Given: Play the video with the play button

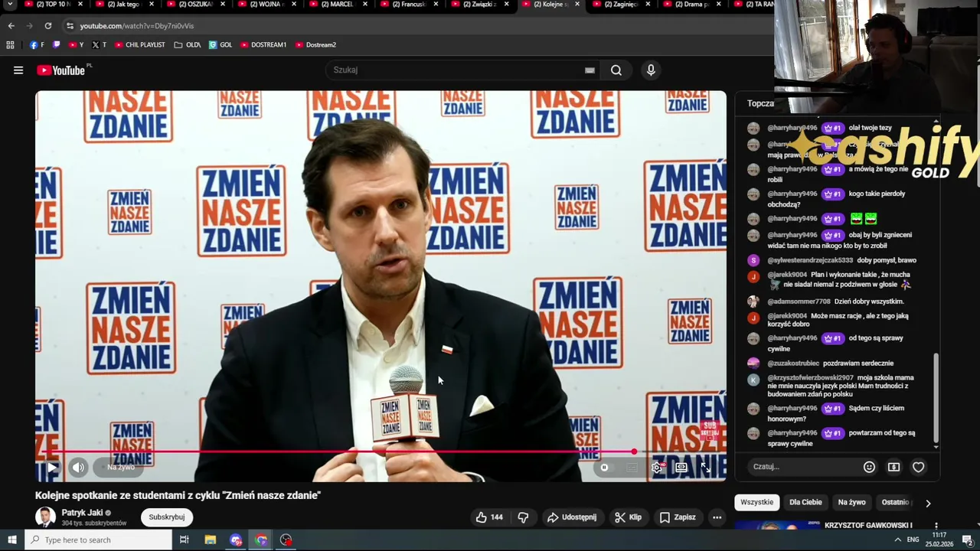Looking at the screenshot, I should click(52, 467).
